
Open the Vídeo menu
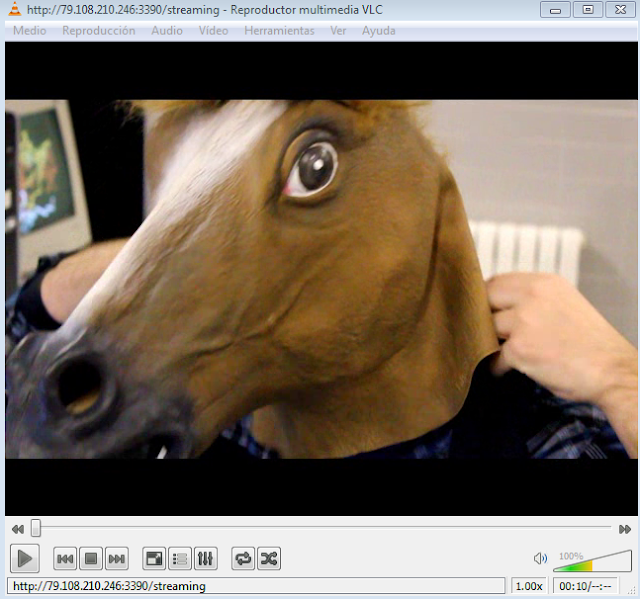(x=213, y=31)
